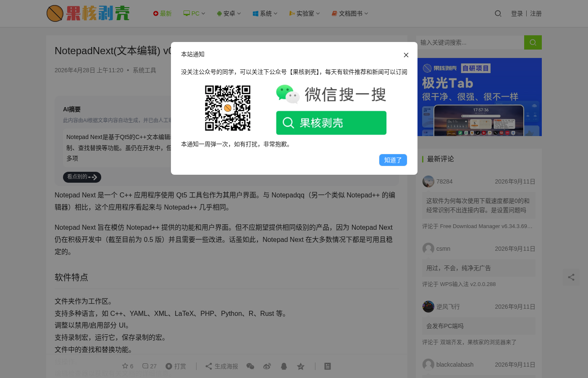Close the 本站通知 popup with the X
Screen dimensions: 588x378
coord(406,55)
